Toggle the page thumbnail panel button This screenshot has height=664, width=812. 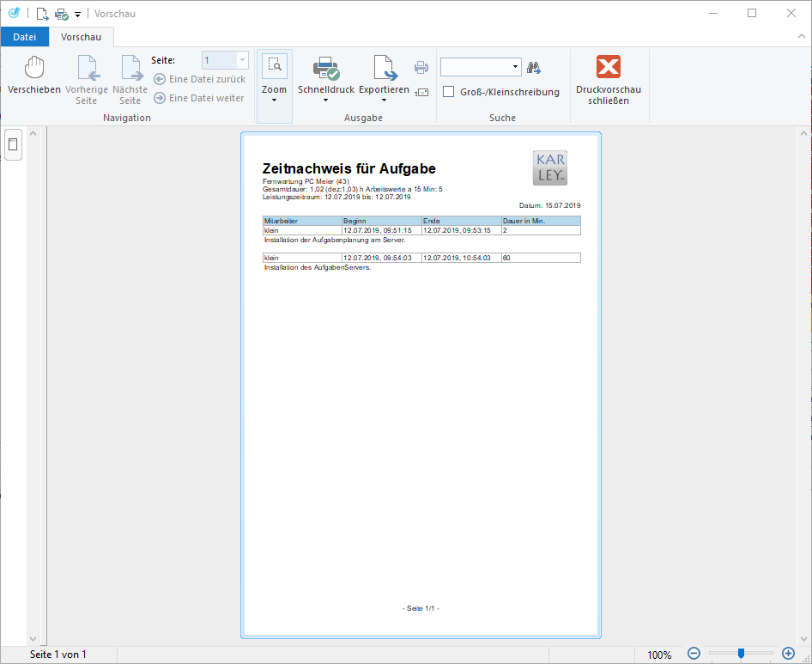(x=13, y=144)
